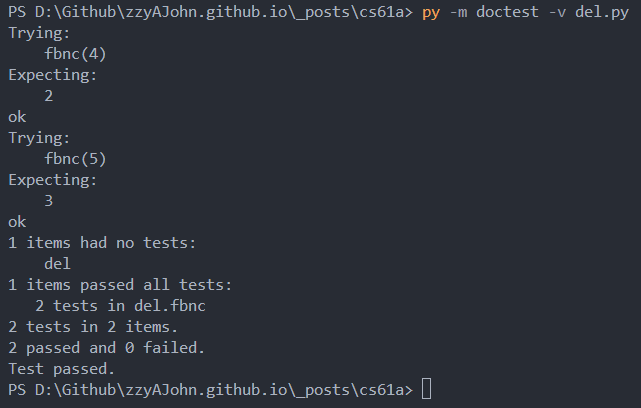Click the 'fbnc(4)' test call line
The image size is (641, 408).
pyautogui.click(x=75, y=54)
